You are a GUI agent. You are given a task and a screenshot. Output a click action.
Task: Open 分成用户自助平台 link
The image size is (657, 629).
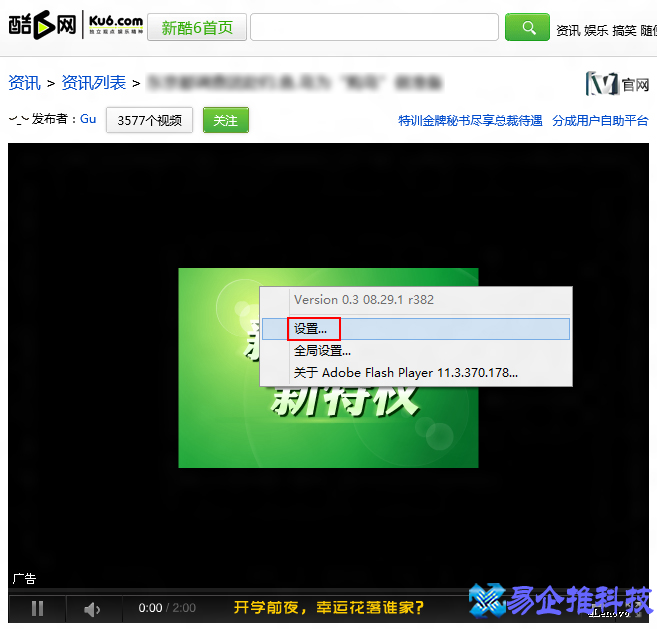[600, 121]
